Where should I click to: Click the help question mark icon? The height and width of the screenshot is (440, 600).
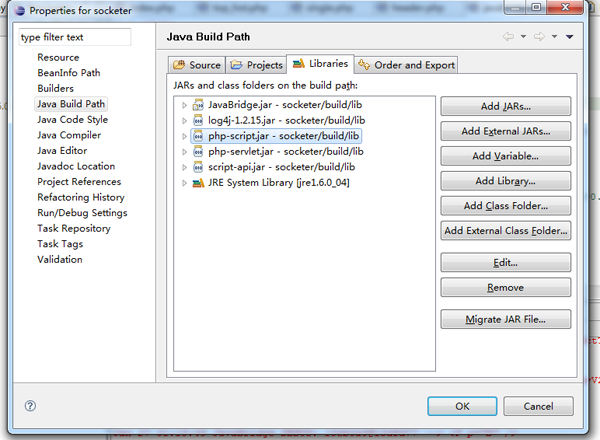pyautogui.click(x=30, y=407)
